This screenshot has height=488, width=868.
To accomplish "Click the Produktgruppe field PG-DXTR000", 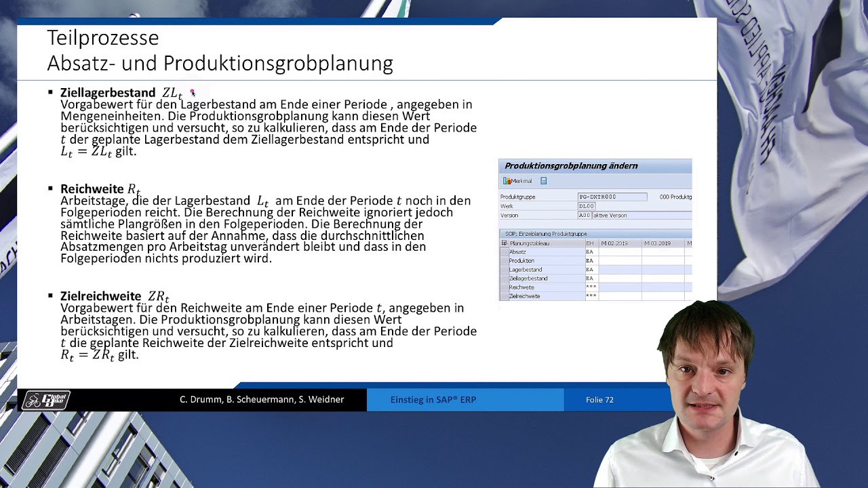I will (612, 197).
